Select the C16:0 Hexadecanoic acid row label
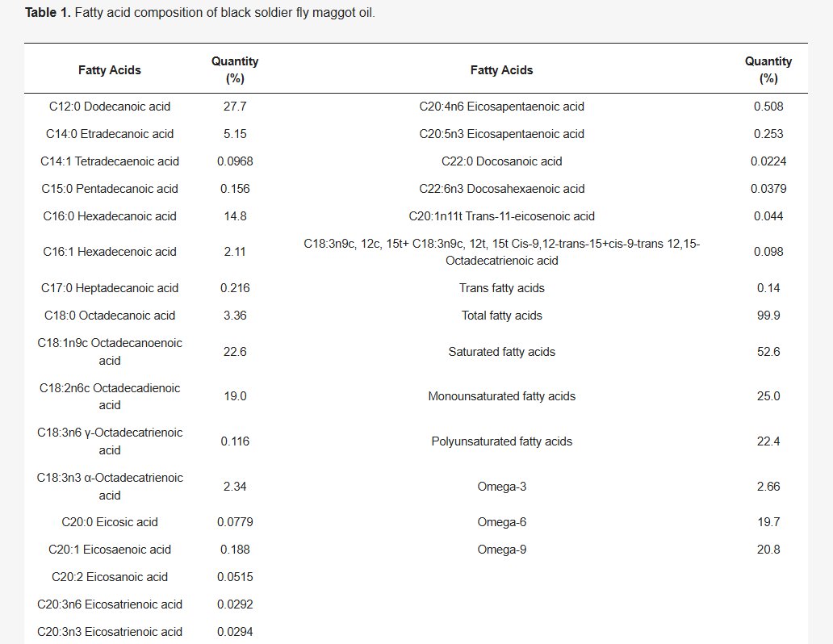This screenshot has width=833, height=644. [x=110, y=216]
